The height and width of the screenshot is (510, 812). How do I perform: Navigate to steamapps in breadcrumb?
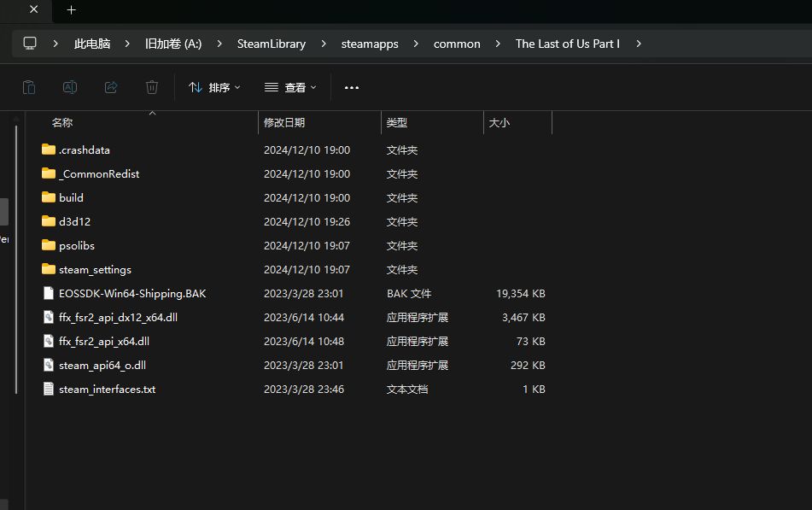370,44
